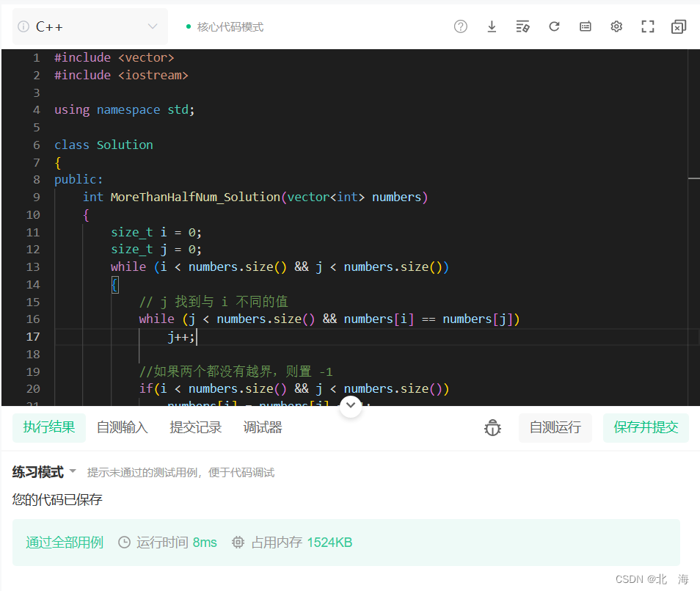Click using namespace std; line
Image resolution: width=700 pixels, height=591 pixels.
[x=125, y=110]
